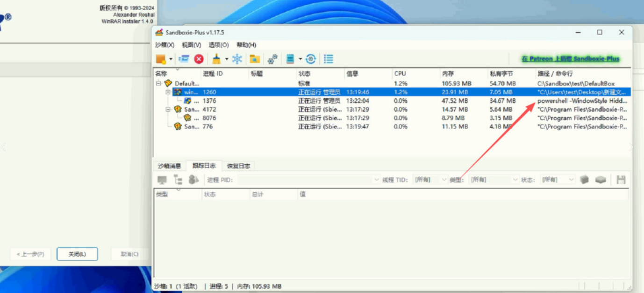The width and height of the screenshot is (644, 293).
Task: Switch to the 沙箱消息 tab
Action: point(169,166)
